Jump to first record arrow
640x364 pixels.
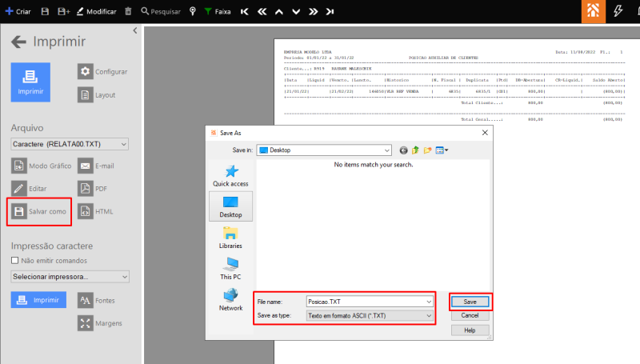tap(245, 11)
